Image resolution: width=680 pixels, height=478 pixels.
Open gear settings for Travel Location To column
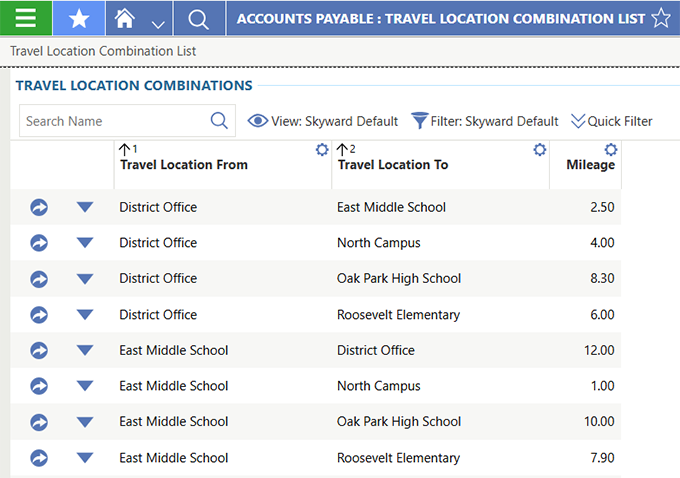point(540,150)
